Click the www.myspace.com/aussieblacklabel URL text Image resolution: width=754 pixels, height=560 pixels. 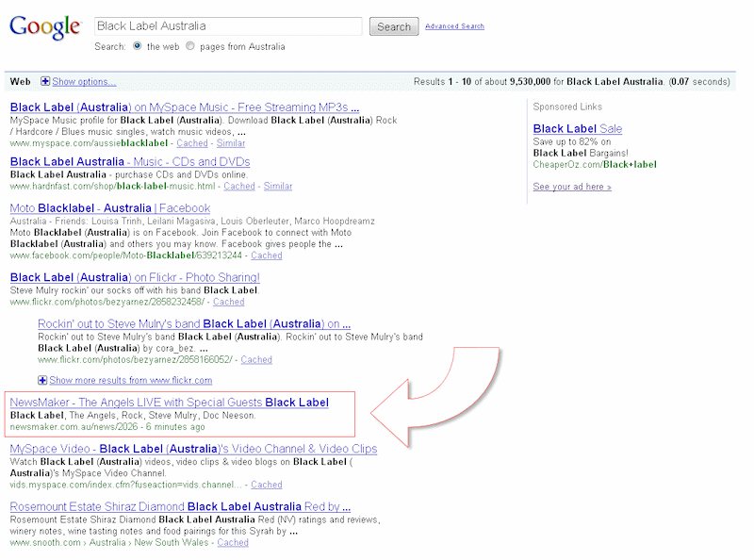(89, 143)
